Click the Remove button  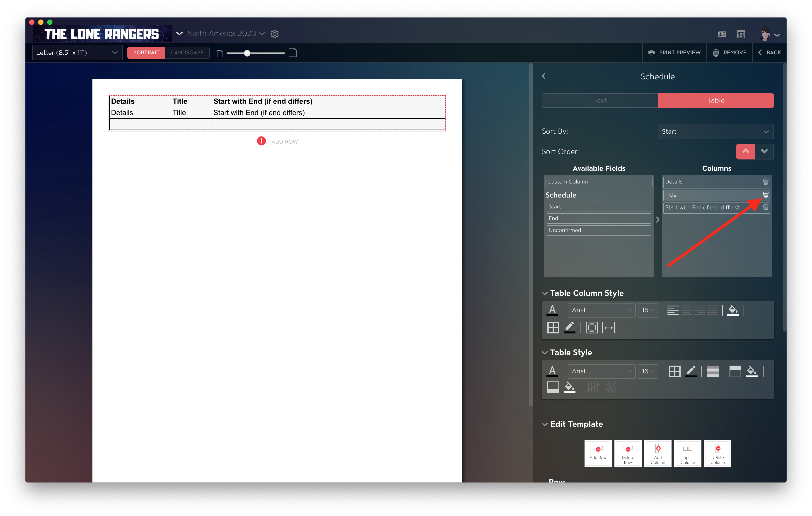(730, 53)
